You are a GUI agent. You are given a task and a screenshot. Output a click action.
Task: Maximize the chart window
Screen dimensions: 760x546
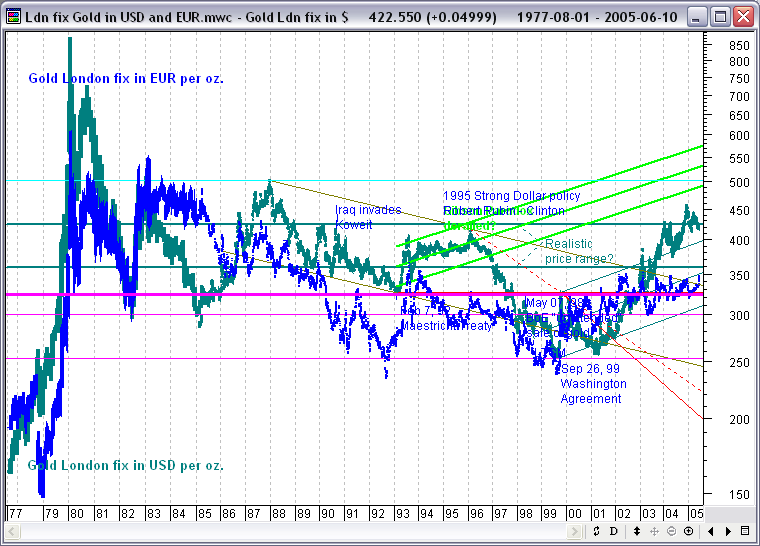pos(720,16)
